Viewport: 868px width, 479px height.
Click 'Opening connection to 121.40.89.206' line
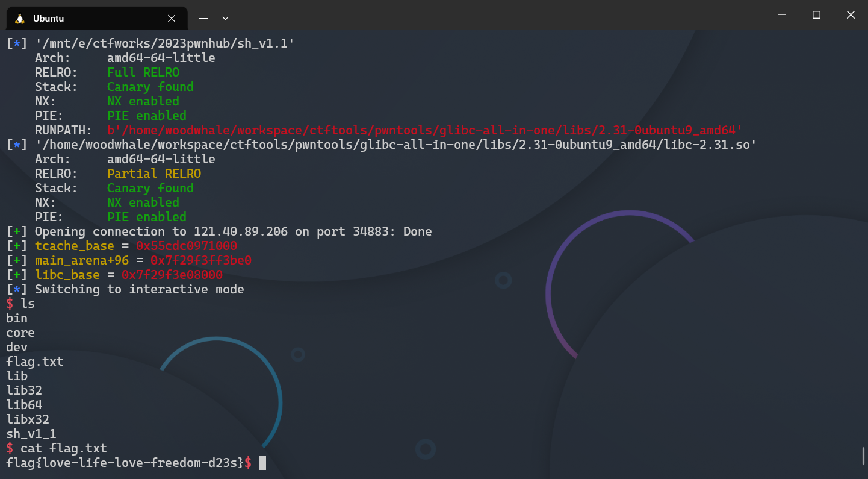click(x=219, y=231)
